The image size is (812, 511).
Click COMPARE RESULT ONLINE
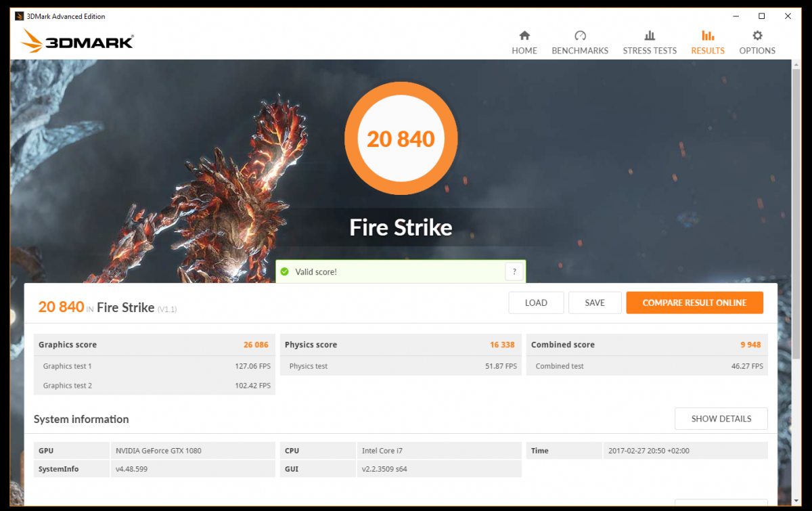(x=695, y=303)
